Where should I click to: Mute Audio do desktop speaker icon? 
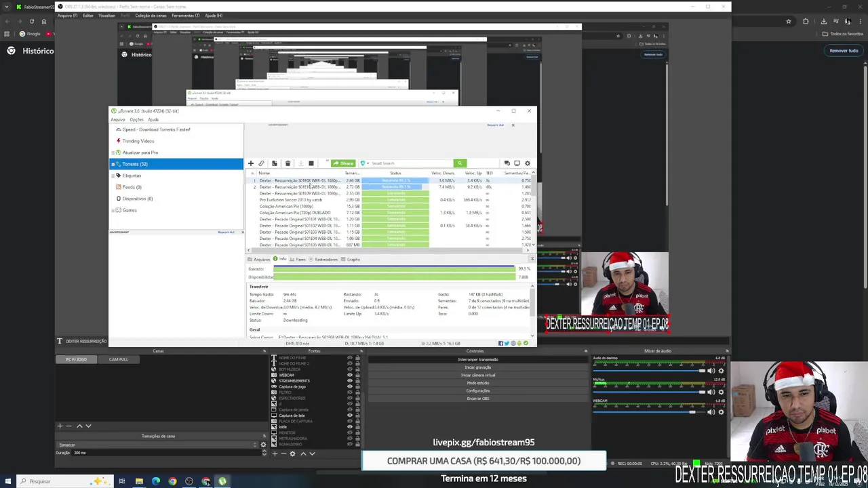click(x=711, y=371)
